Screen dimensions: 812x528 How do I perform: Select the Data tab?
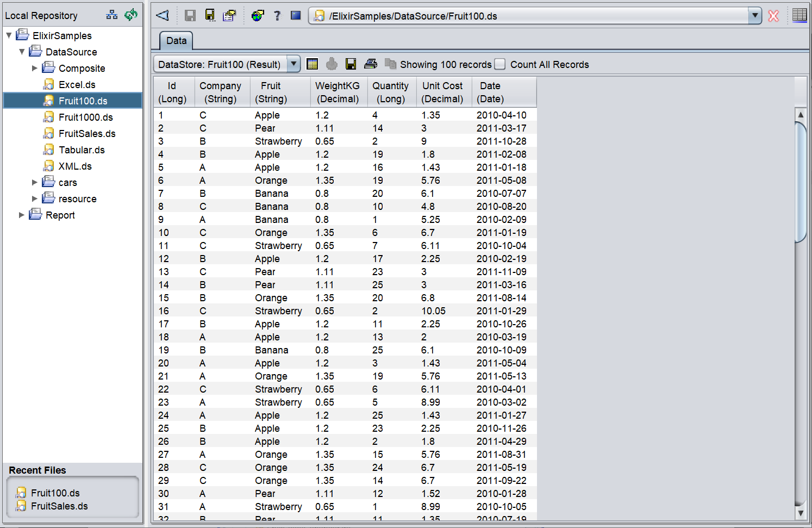click(x=176, y=41)
